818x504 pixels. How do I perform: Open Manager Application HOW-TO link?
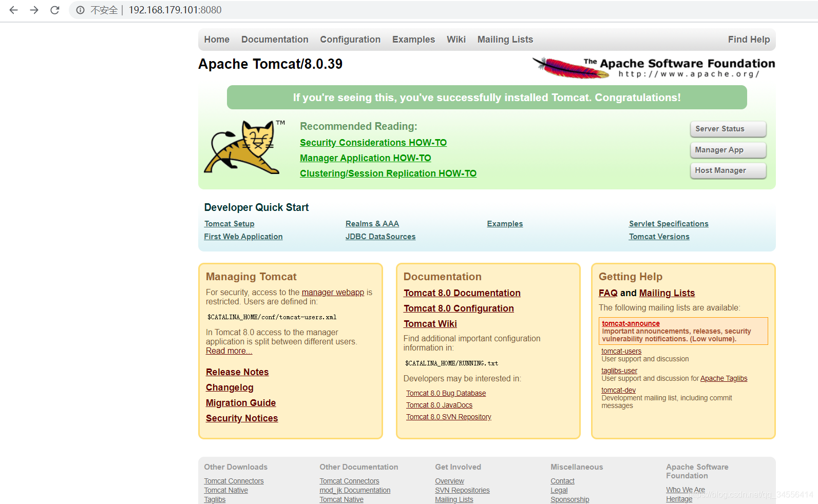[x=366, y=158]
